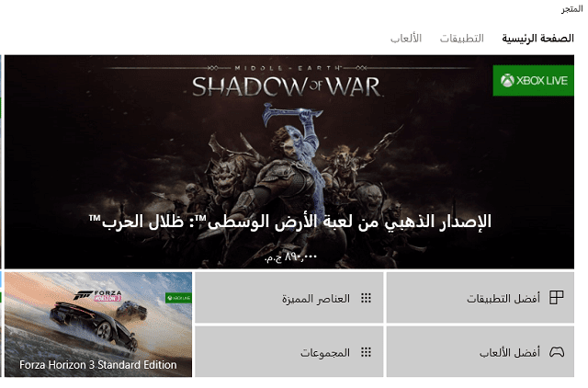Switch to the الألعاب tab
Viewport: 588px width, 388px height.
pyautogui.click(x=406, y=39)
